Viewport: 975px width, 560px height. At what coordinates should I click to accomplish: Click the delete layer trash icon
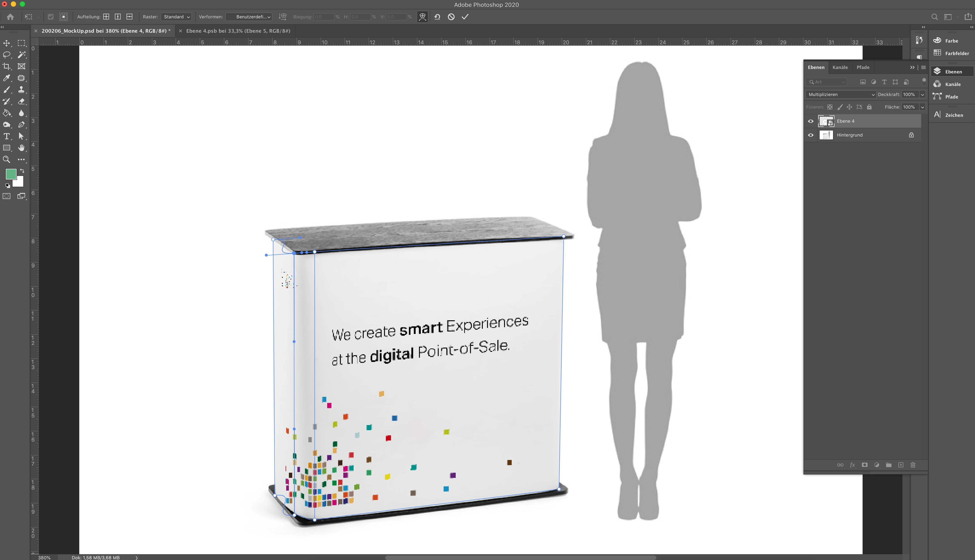click(913, 465)
